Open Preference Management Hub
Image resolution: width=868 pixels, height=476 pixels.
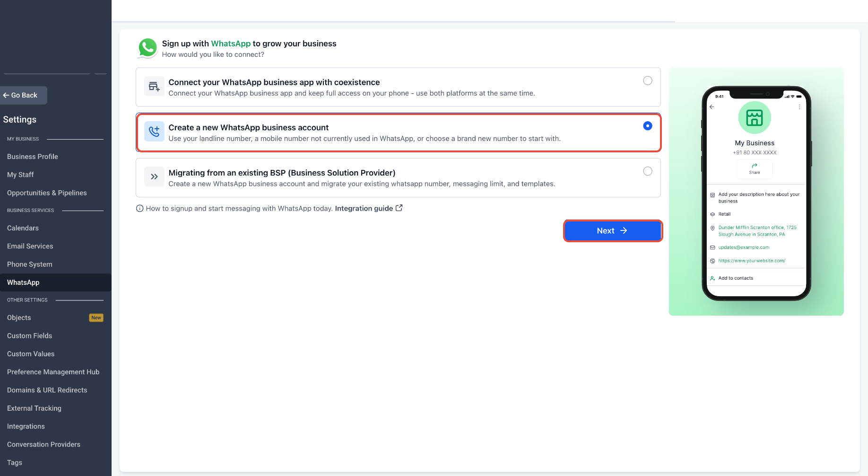[x=53, y=372]
